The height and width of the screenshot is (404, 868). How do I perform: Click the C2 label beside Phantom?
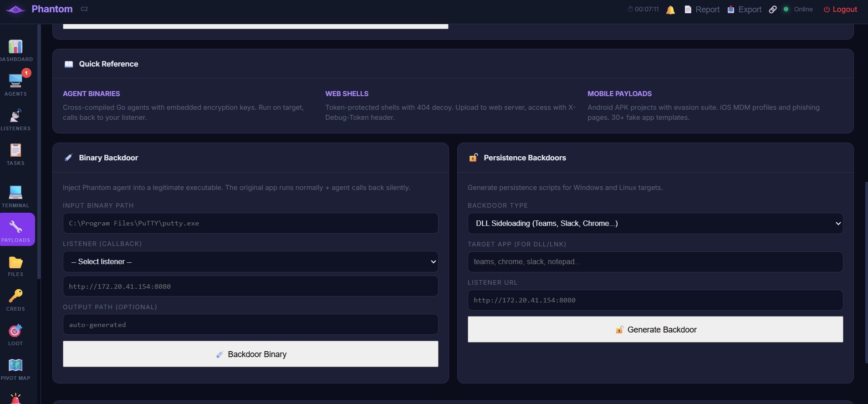point(84,9)
